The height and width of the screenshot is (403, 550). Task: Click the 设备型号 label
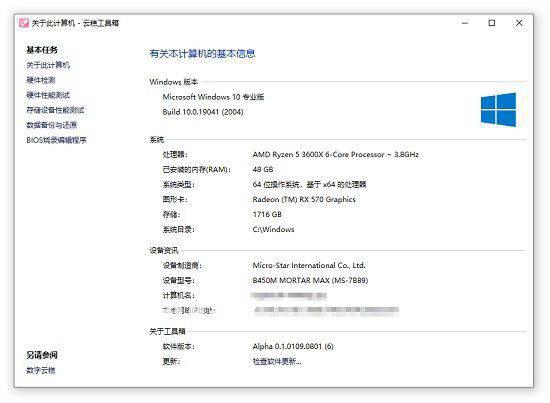[179, 281]
